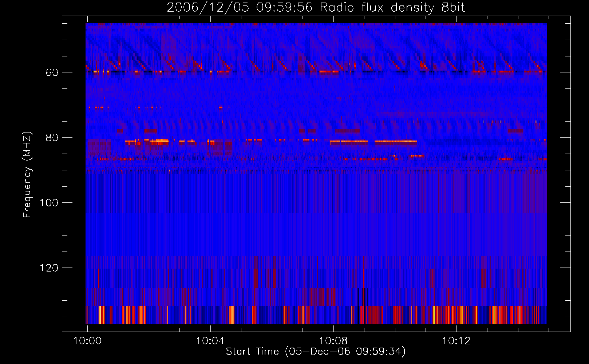The image size is (589, 364).
Task: Click the 10:00 time tick label
Action: pyautogui.click(x=87, y=341)
